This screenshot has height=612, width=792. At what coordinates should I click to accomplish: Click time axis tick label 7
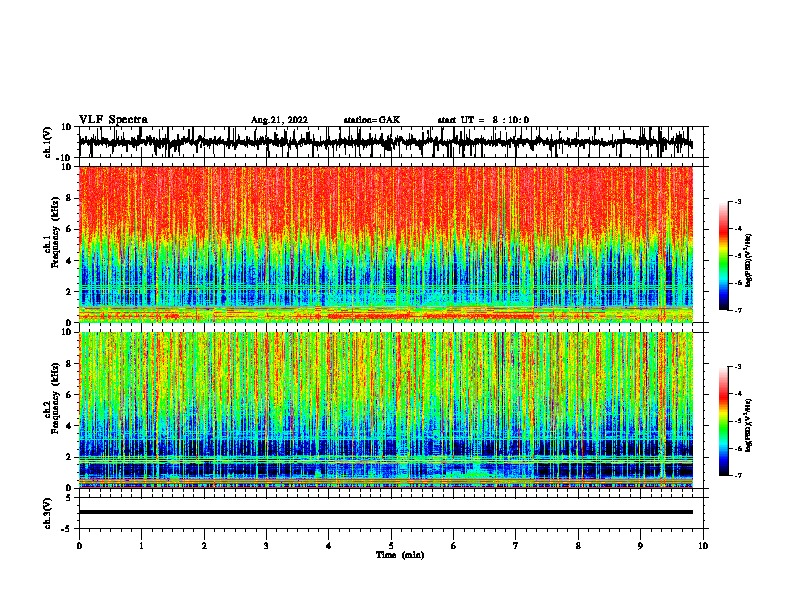pyautogui.click(x=516, y=546)
